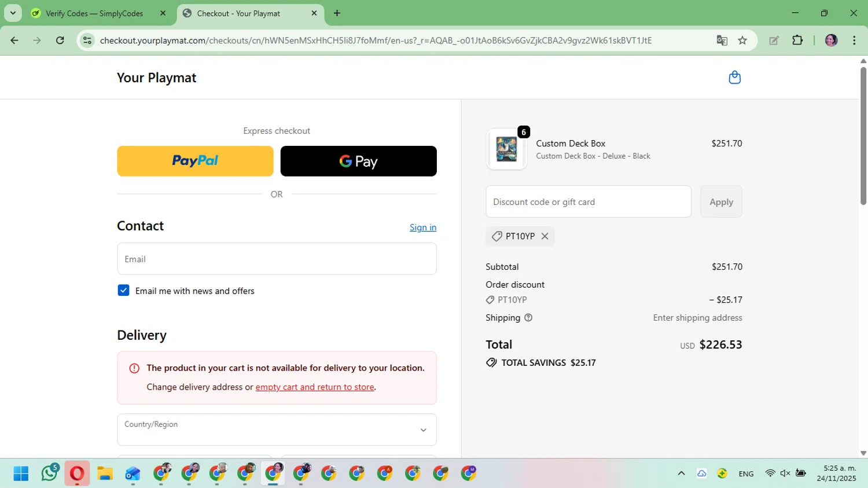Switch to Verify Codes — SimplyCodes tab
868x488 pixels.
tap(94, 13)
